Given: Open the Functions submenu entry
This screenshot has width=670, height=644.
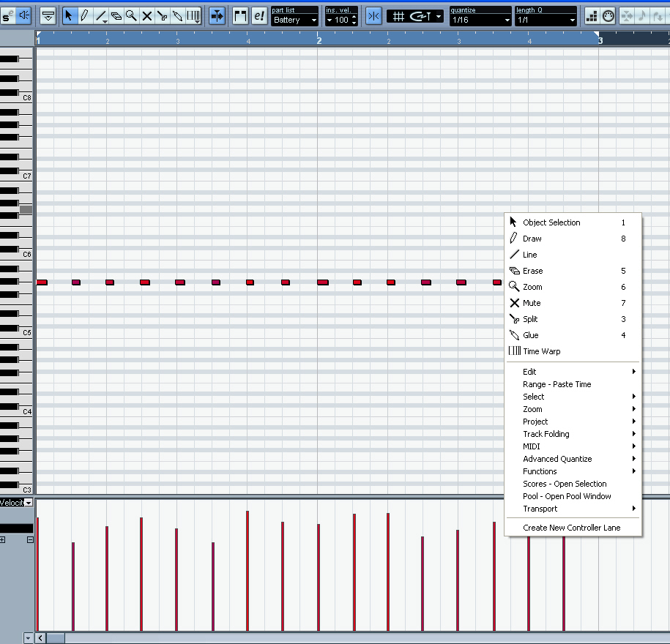Looking at the screenshot, I should click(573, 471).
